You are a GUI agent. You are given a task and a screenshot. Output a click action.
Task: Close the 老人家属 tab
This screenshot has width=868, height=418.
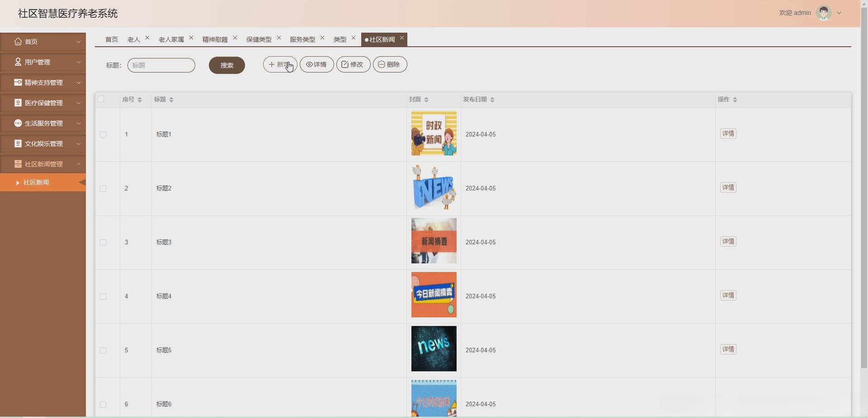pyautogui.click(x=191, y=38)
